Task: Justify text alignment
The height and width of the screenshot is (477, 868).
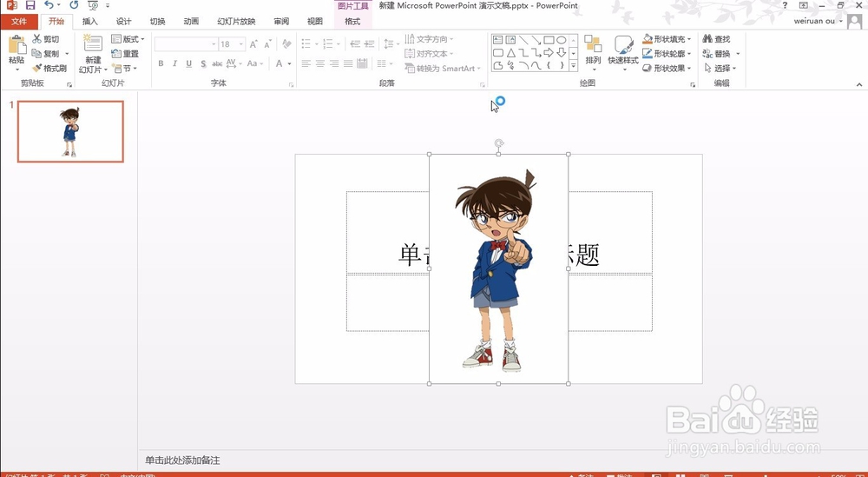Action: tap(348, 63)
